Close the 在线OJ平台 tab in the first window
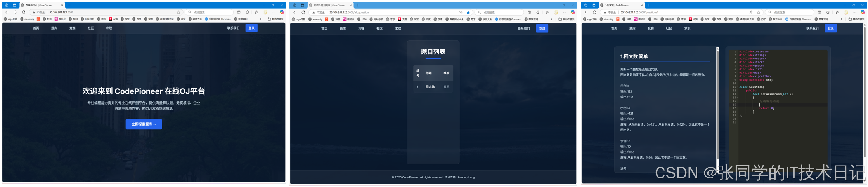The width and height of the screenshot is (868, 187). coord(62,5)
